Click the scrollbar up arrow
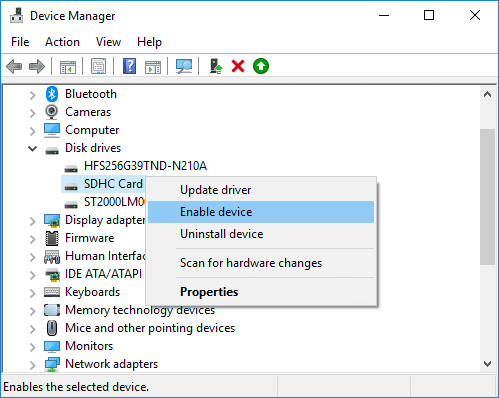Image resolution: width=499 pixels, height=398 pixels. tap(487, 94)
